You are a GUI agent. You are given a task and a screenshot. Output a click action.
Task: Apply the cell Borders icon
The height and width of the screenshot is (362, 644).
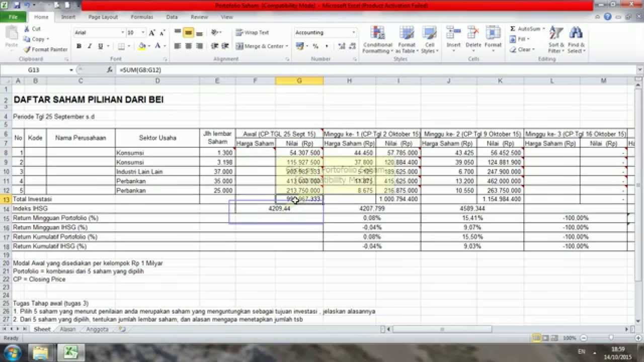tap(121, 46)
